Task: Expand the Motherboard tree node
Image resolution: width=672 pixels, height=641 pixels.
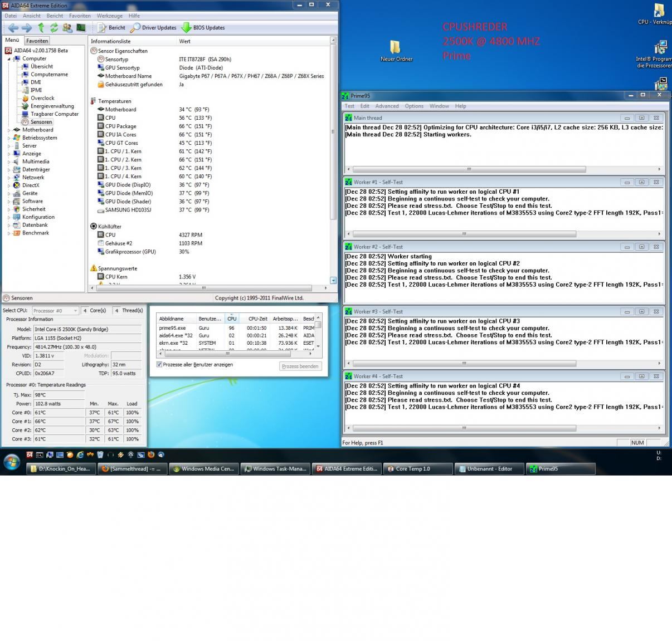Action: click(9, 130)
